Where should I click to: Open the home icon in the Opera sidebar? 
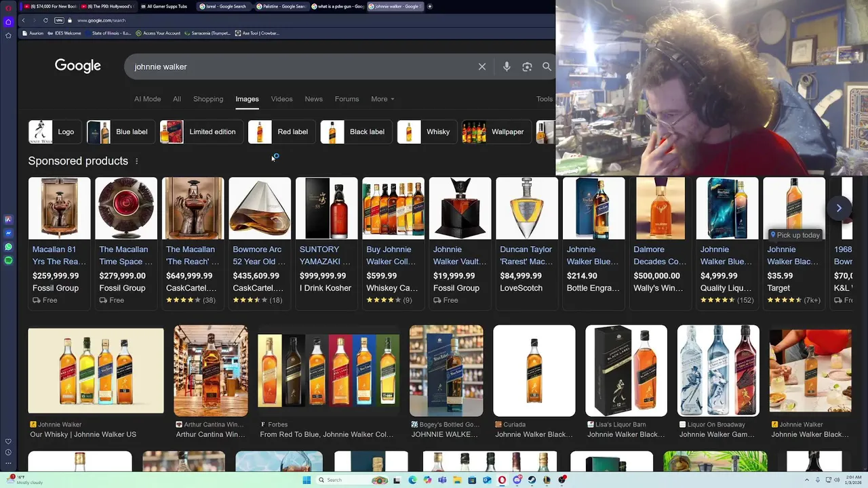[x=8, y=22]
